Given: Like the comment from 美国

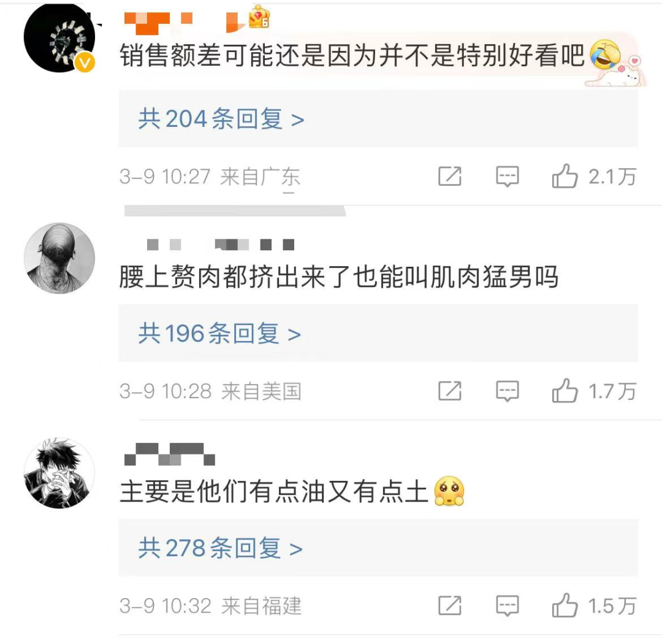Looking at the screenshot, I should [565, 391].
